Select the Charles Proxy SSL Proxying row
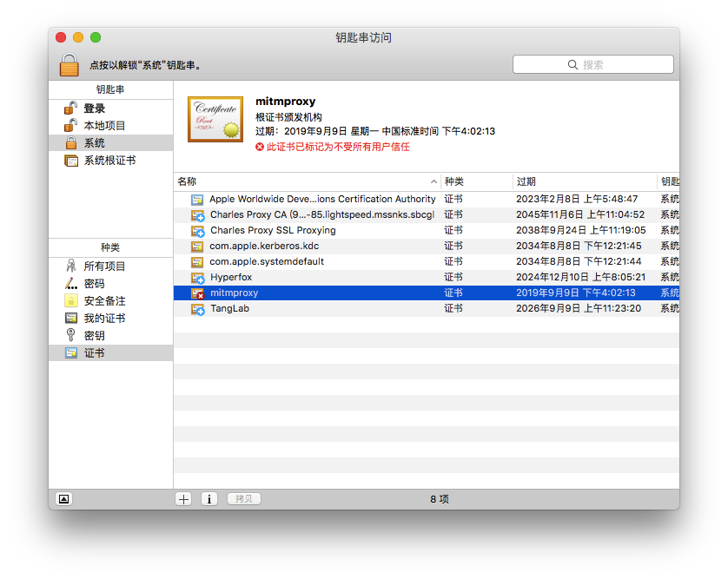728x579 pixels. [427, 231]
